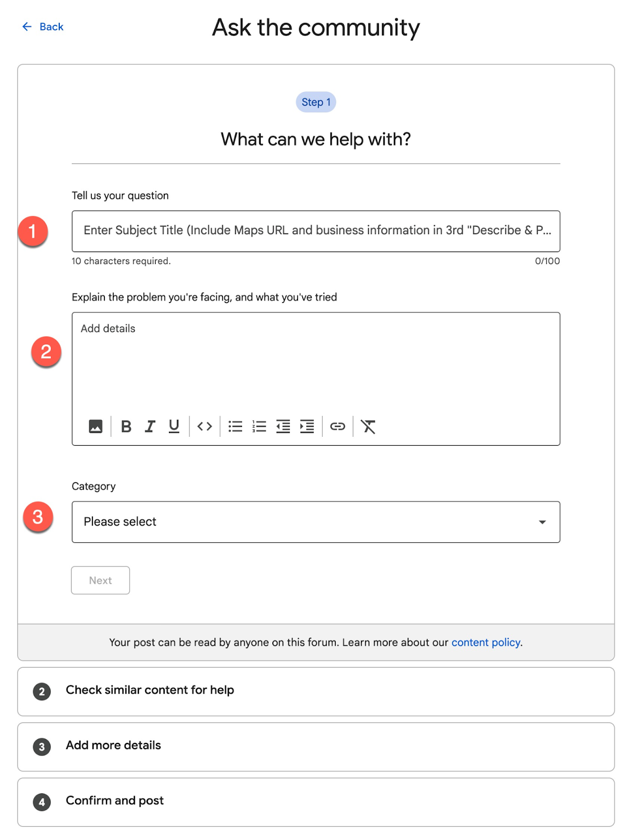Create a bulleted list
Viewport: 627px width, 840px height.
(236, 426)
